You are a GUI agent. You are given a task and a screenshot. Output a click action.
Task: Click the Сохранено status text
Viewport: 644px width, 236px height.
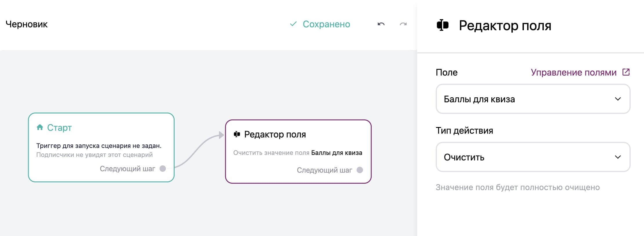click(326, 24)
